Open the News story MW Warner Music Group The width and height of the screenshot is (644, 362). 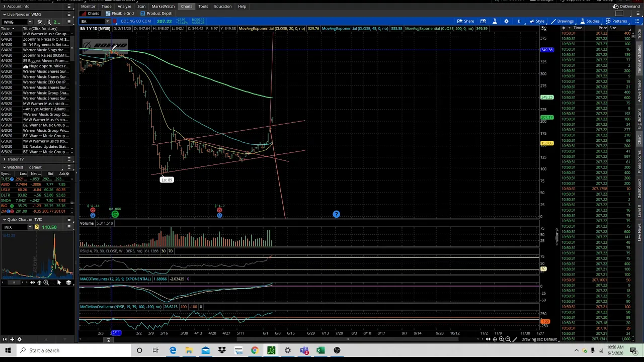[x=46, y=34]
